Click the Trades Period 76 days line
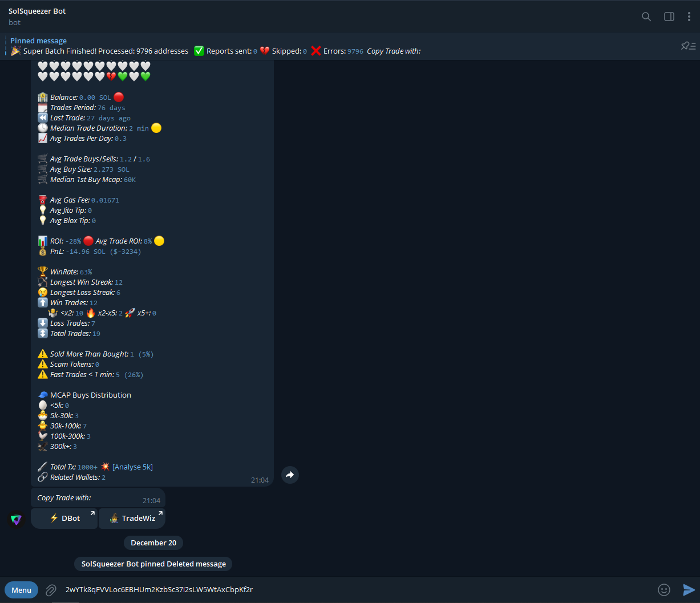The image size is (700, 603). click(82, 108)
